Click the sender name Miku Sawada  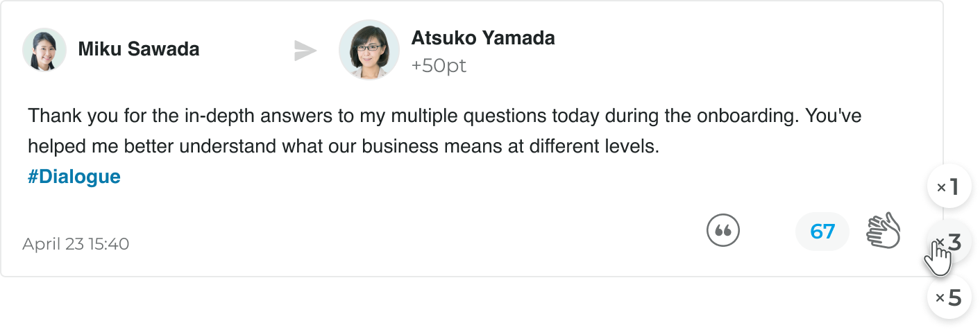(139, 49)
